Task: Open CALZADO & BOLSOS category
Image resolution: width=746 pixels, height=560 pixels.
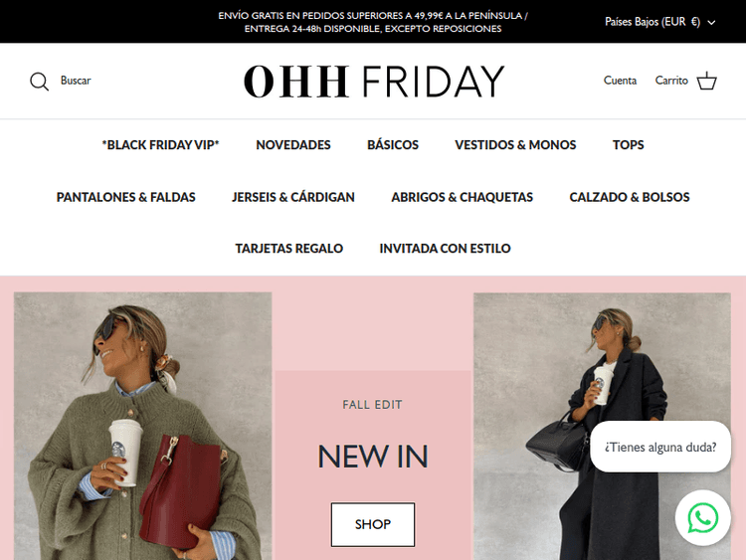Action: 630,197
